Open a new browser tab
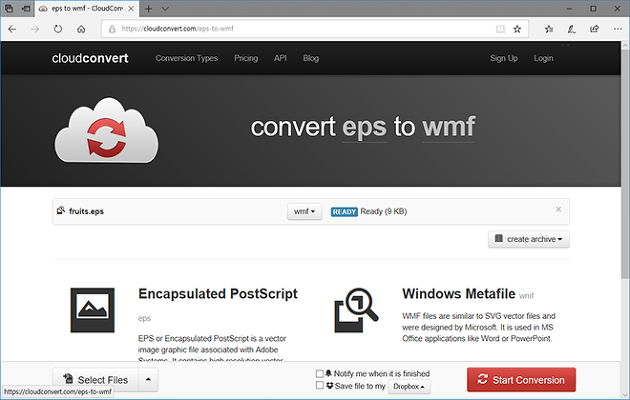This screenshot has width=630, height=400. (x=149, y=8)
